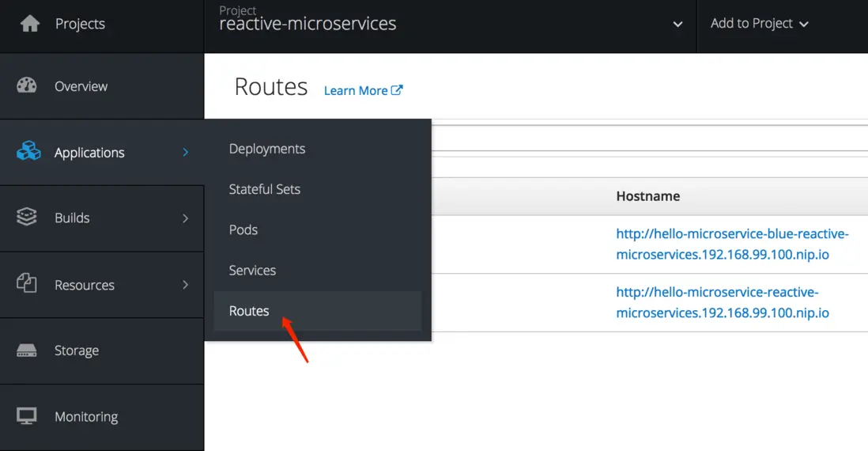
Task: Choose Stateful Sets from the submenu
Action: [x=265, y=189]
